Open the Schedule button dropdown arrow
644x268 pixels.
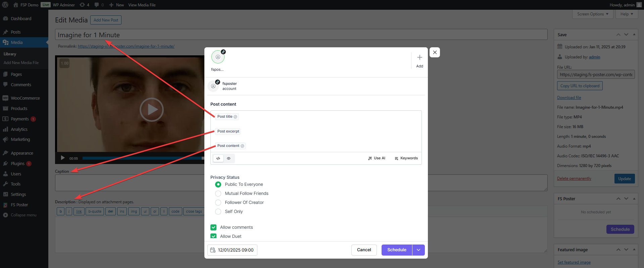pos(418,250)
